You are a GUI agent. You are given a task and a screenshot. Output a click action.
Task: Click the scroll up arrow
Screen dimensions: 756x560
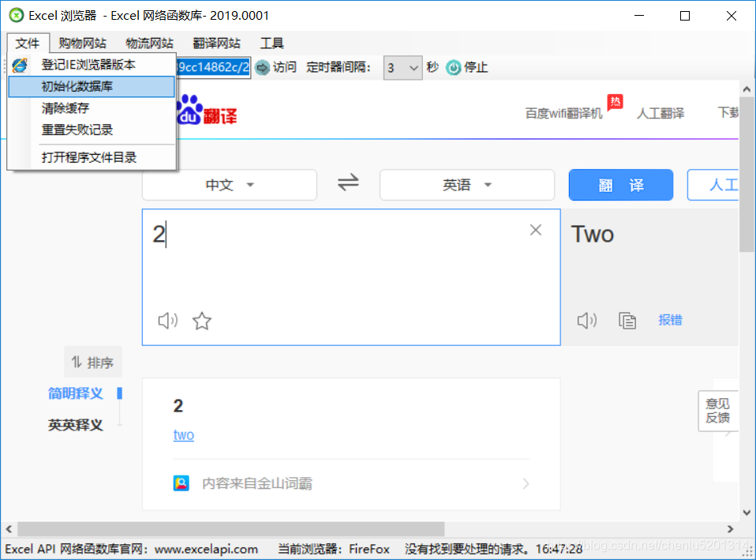(x=747, y=89)
